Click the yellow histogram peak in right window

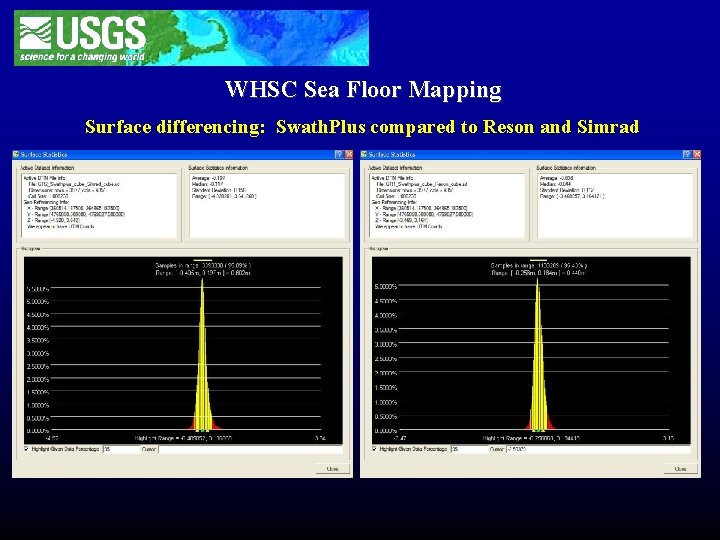(538, 354)
